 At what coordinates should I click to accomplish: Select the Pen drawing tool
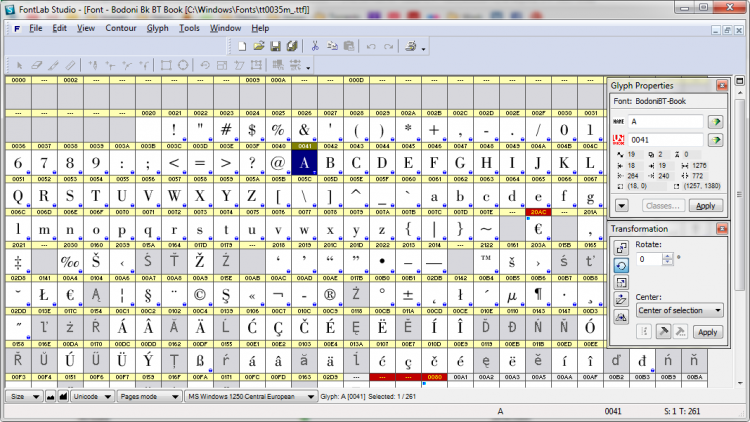[93, 65]
